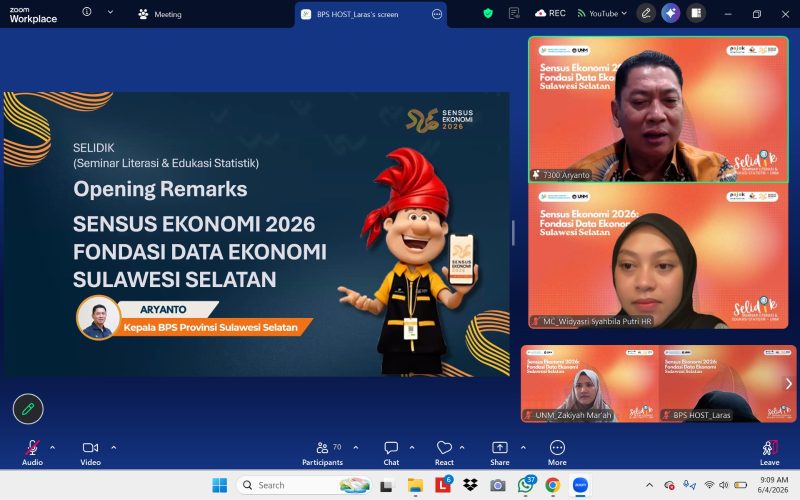This screenshot has height=500, width=800.
Task: Open the AI Companion sparkle icon
Action: [670, 13]
